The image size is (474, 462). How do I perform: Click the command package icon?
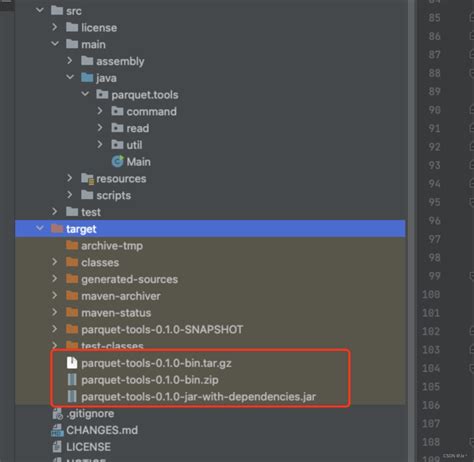[117, 111]
